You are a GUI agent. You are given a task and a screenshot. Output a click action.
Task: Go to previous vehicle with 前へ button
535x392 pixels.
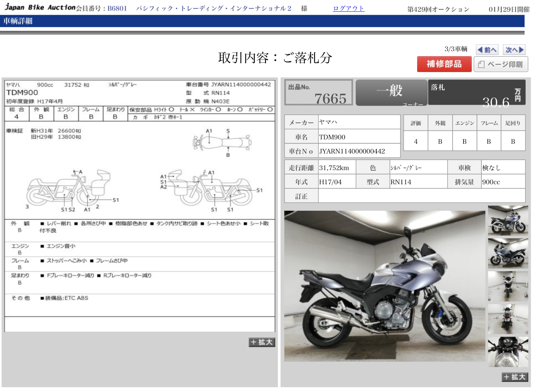click(x=487, y=50)
